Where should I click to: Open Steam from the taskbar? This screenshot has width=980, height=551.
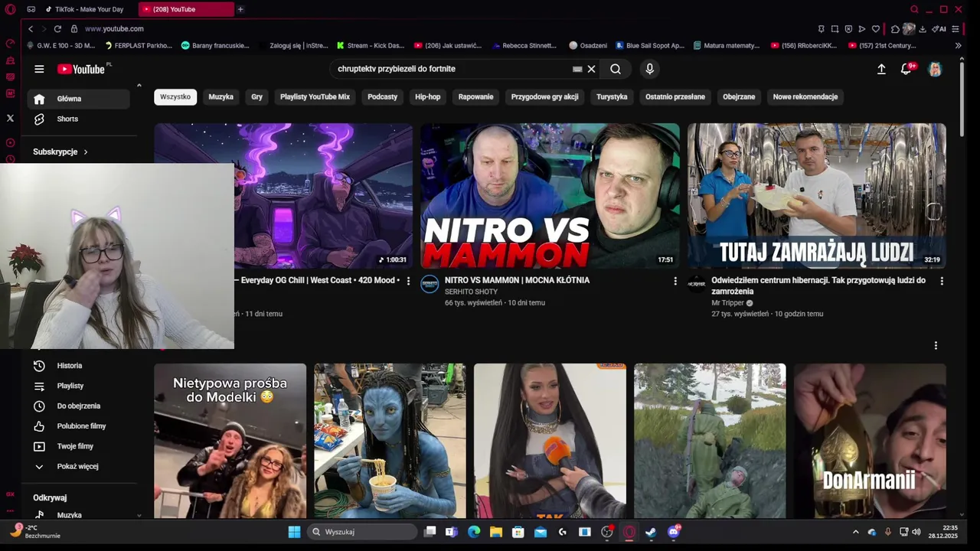[651, 532]
